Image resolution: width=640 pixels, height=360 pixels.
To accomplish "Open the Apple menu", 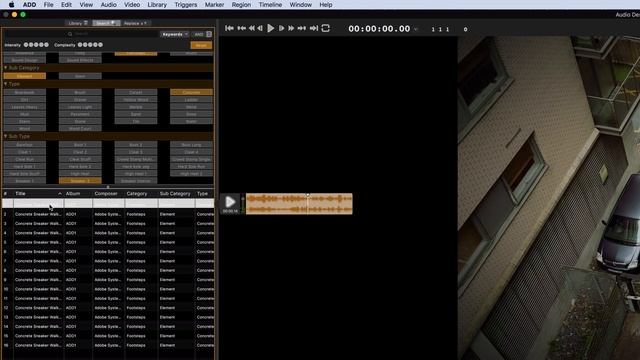I will [x=11, y=4].
